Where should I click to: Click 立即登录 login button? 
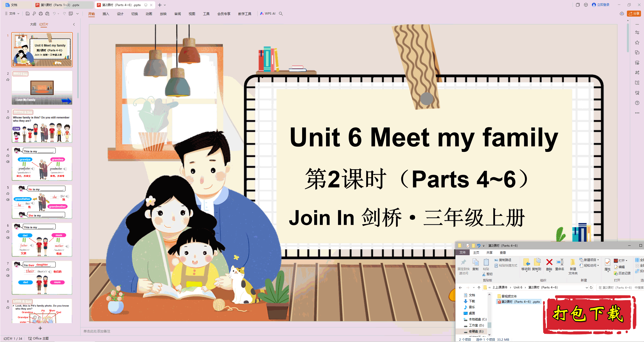601,5
